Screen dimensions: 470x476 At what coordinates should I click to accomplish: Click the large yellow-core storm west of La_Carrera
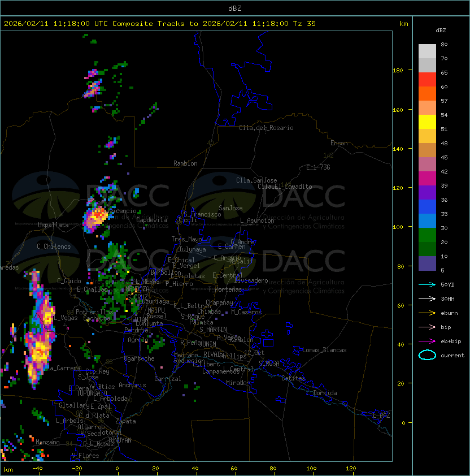click(39, 354)
